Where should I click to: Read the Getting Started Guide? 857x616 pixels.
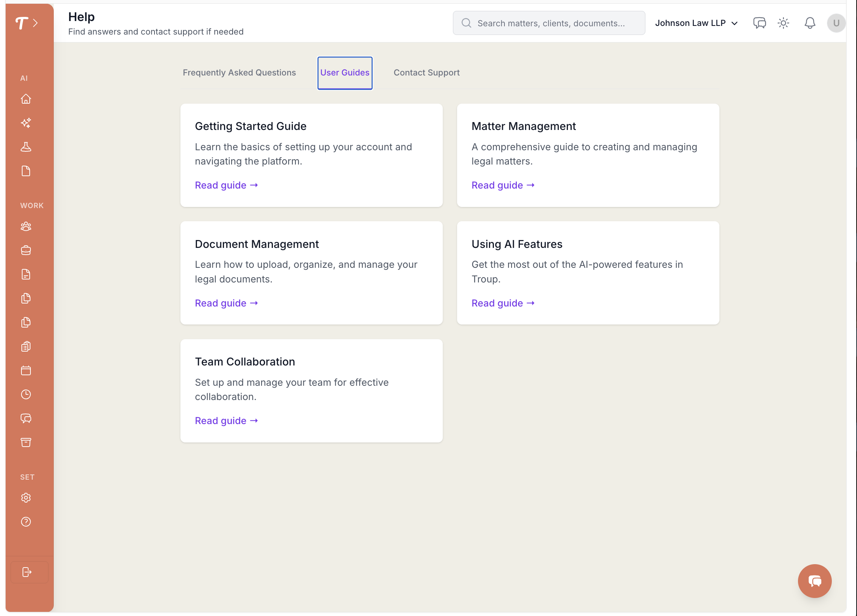click(x=226, y=186)
